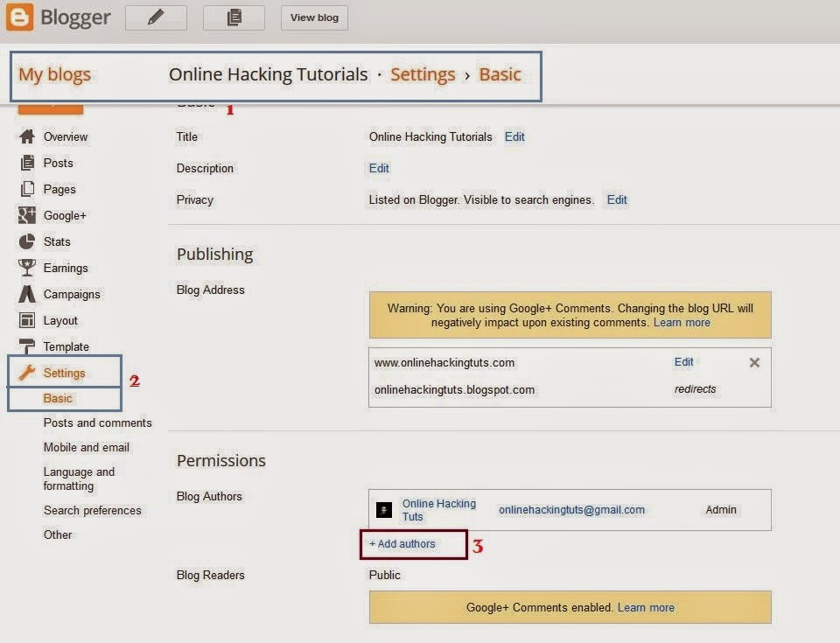Open Overview in the sidebar
Image resolution: width=840 pixels, height=643 pixels.
(x=66, y=137)
